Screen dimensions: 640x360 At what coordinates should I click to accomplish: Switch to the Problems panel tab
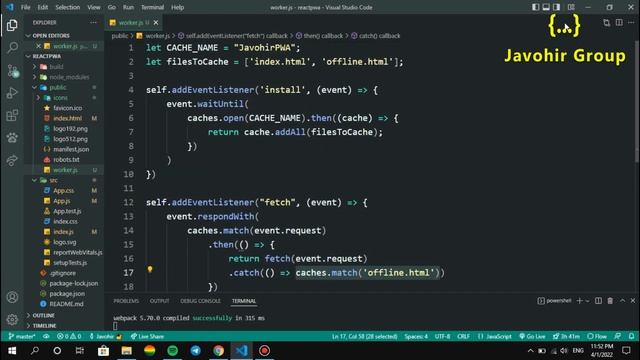tap(126, 301)
